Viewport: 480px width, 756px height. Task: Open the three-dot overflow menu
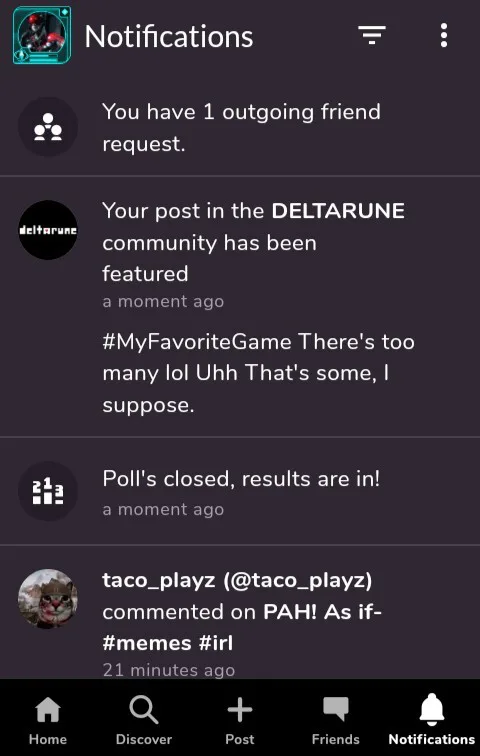444,35
